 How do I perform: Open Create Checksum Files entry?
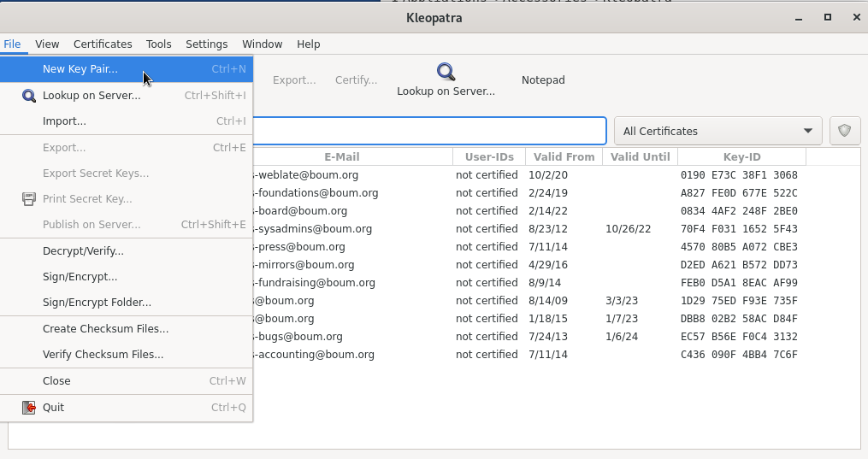pyautogui.click(x=105, y=329)
